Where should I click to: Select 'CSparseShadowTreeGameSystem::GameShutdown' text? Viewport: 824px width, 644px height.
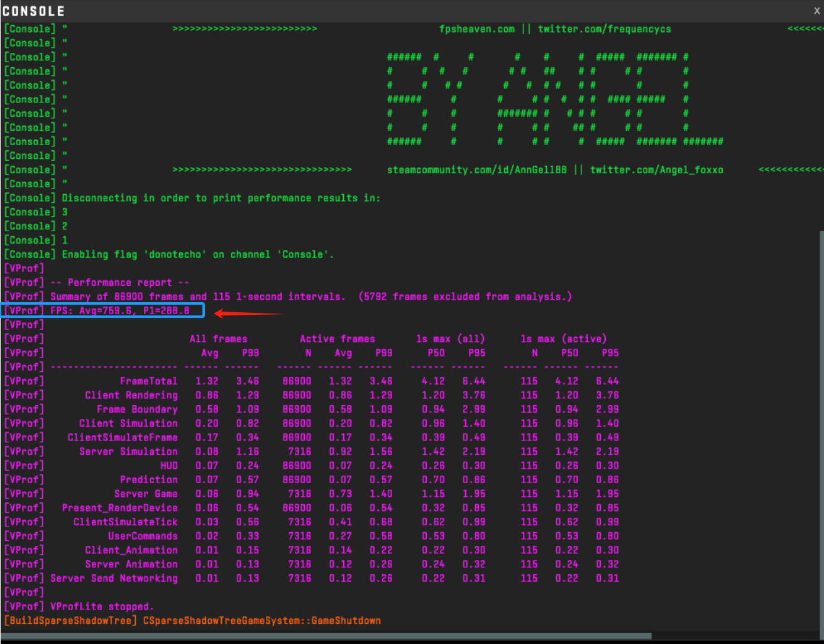[262, 621]
